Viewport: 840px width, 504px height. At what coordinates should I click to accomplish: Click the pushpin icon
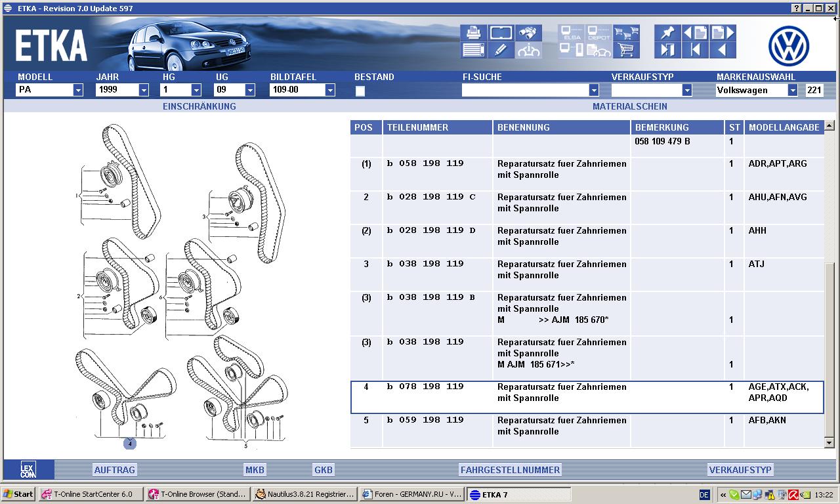pos(667,33)
